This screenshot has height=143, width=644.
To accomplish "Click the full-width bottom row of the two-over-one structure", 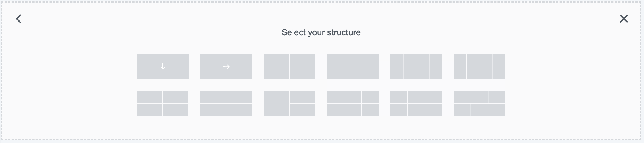I will click(x=226, y=110).
